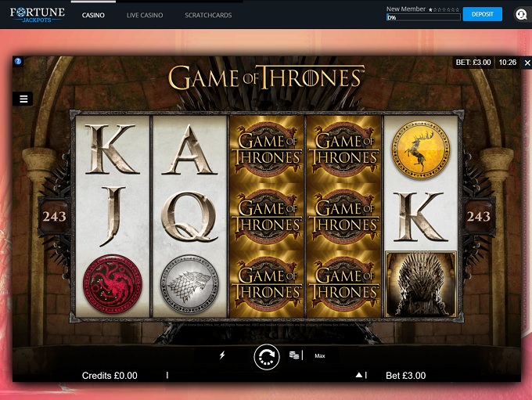This screenshot has height=400, width=532.
Task: Click the spin button
Action: coord(267,357)
